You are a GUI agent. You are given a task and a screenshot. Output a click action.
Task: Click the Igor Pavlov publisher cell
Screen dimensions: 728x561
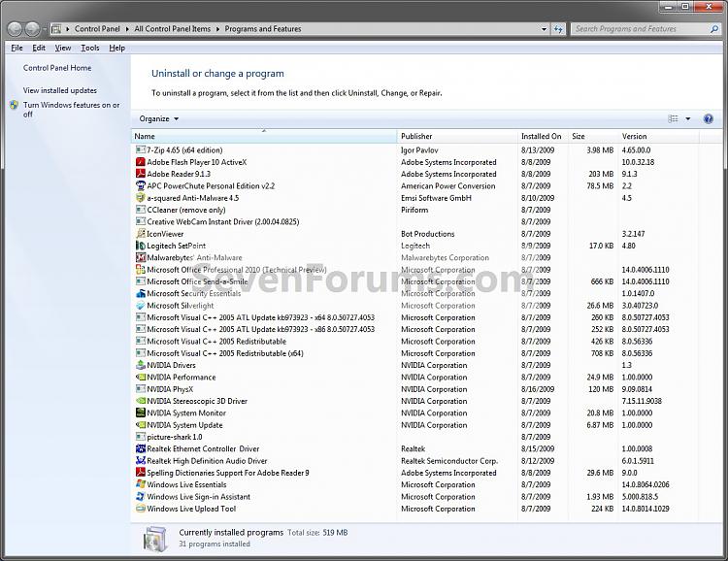[419, 150]
